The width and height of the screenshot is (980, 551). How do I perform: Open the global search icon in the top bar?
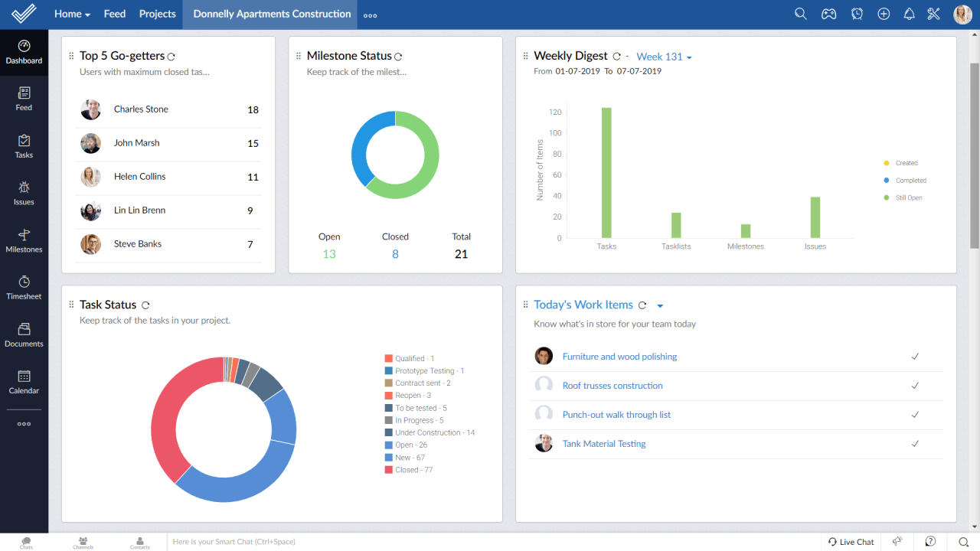click(801, 13)
